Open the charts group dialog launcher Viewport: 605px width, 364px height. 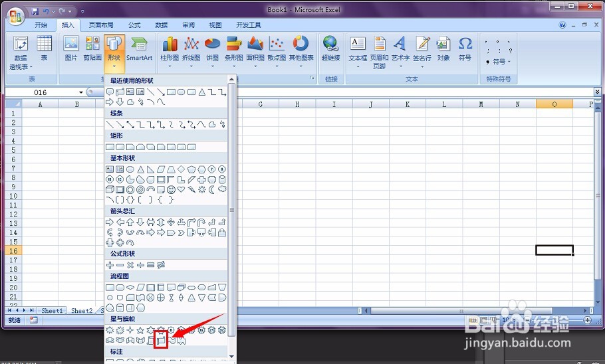(312, 78)
